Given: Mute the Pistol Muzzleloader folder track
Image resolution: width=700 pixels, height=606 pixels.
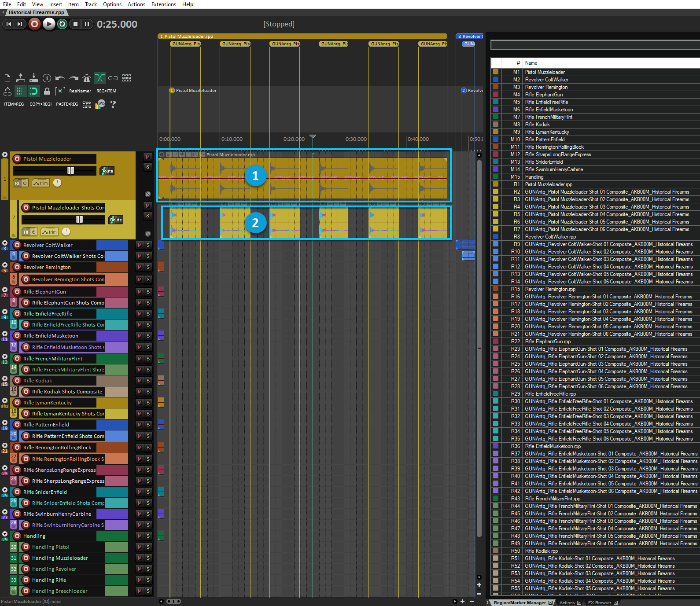Looking at the screenshot, I should pos(147,157).
